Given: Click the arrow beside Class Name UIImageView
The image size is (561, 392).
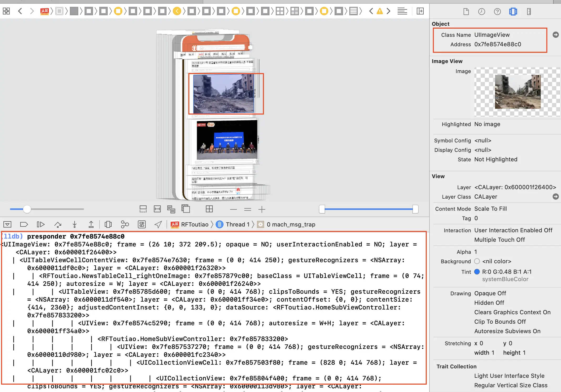Looking at the screenshot, I should (x=555, y=35).
